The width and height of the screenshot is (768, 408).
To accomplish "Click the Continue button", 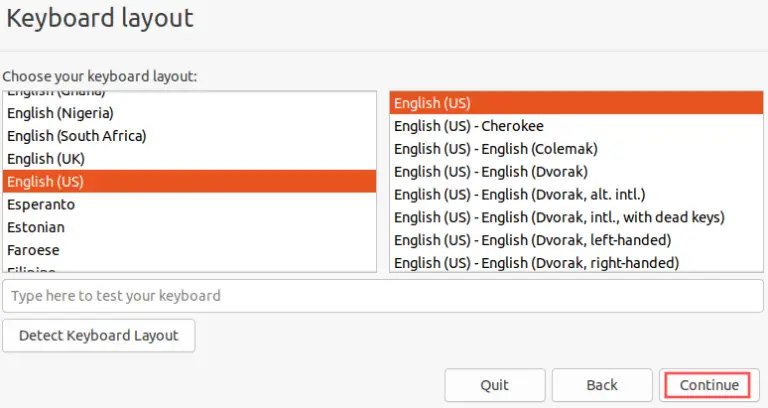I will [709, 385].
